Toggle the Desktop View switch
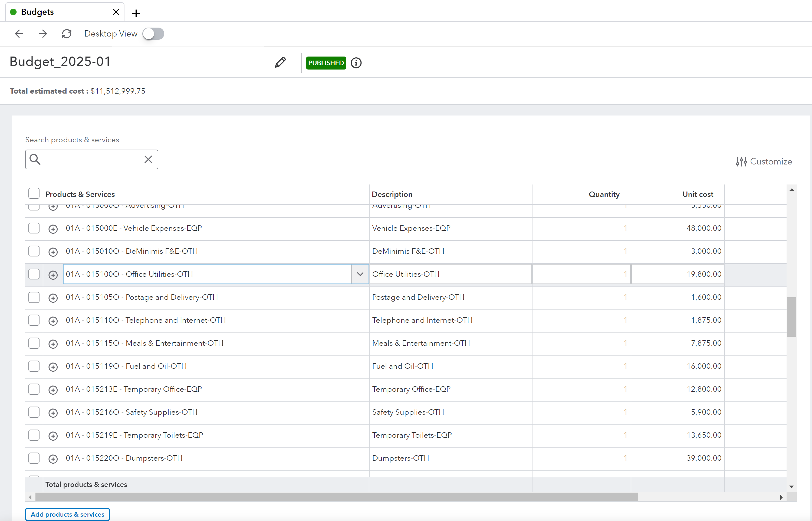Viewport: 812px width, 521px height. click(x=153, y=34)
